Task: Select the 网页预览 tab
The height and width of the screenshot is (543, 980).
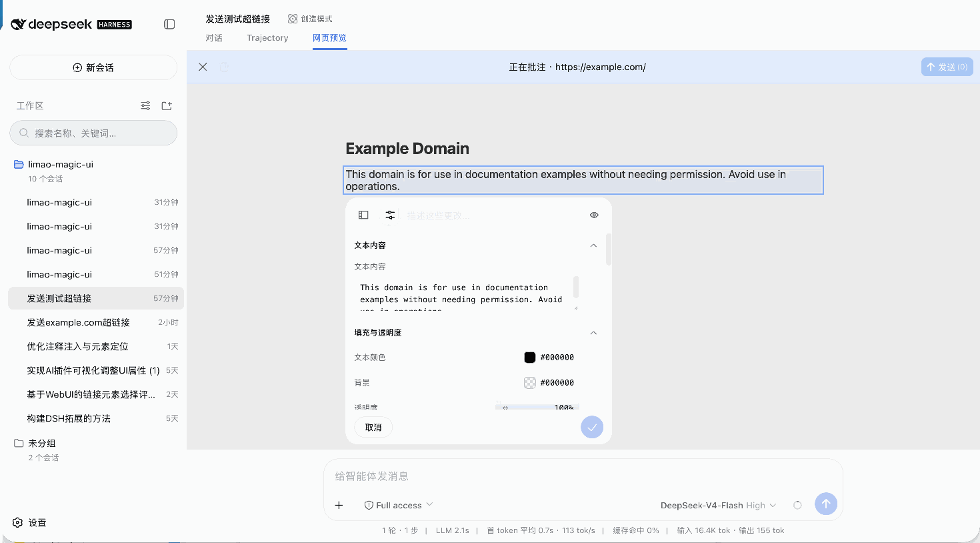Action: click(x=329, y=38)
